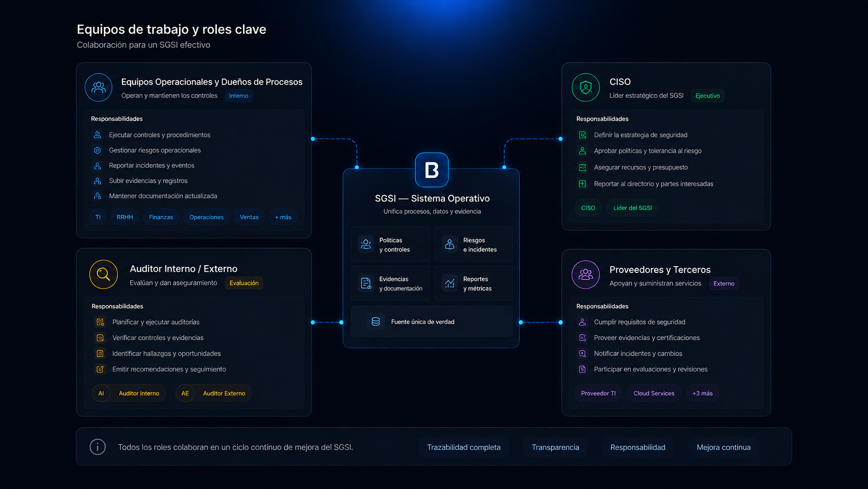The image size is (868, 489).
Task: Expand the '+ más' departments tag
Action: [x=283, y=217]
